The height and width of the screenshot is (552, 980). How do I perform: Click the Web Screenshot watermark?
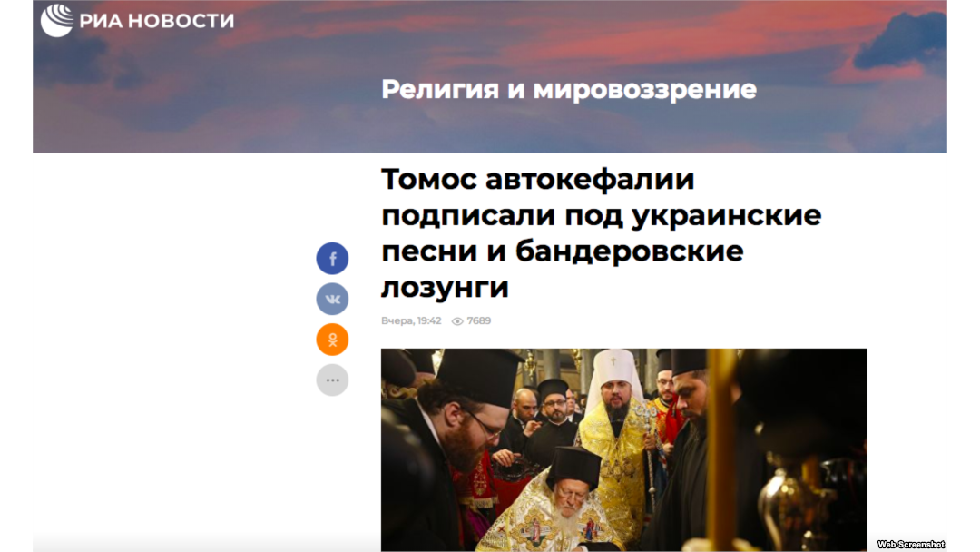pyautogui.click(x=911, y=545)
